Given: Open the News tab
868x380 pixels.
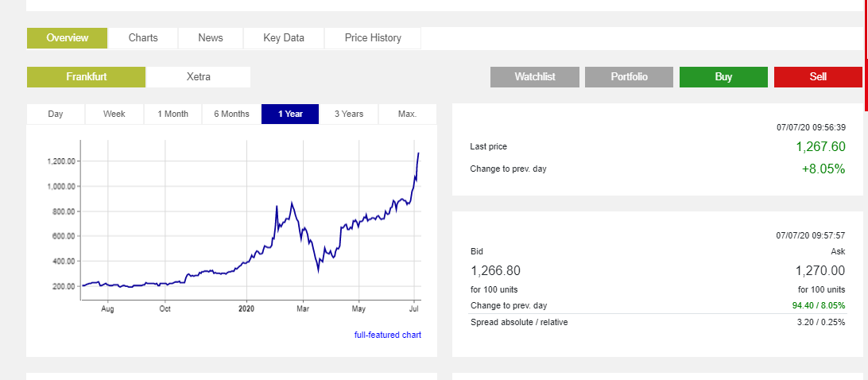Looking at the screenshot, I should [x=211, y=38].
